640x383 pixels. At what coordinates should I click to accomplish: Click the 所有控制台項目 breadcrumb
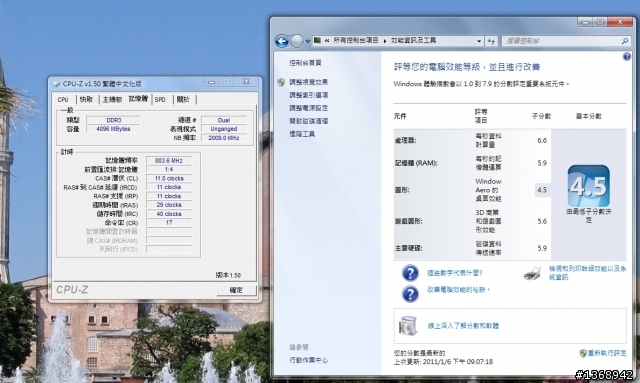pos(356,40)
